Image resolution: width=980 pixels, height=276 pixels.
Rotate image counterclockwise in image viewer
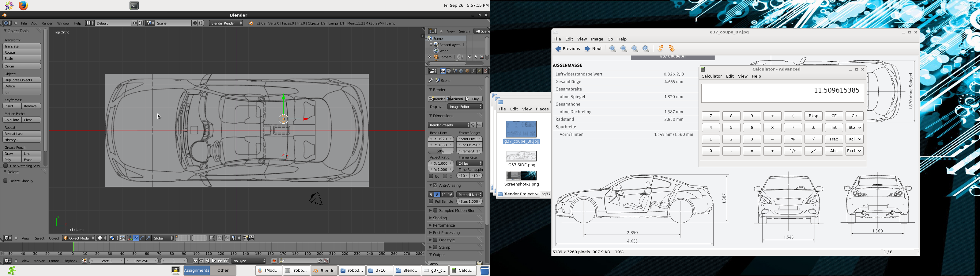coord(661,49)
